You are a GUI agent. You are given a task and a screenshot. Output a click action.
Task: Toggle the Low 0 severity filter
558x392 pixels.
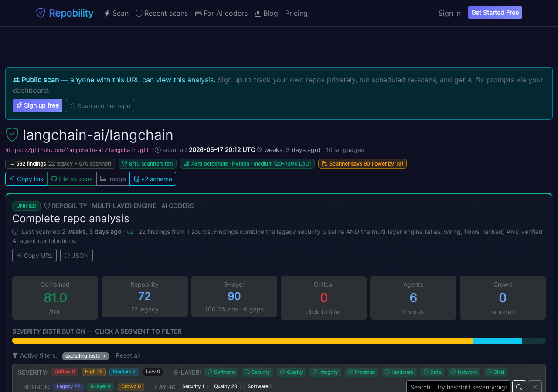tap(153, 372)
